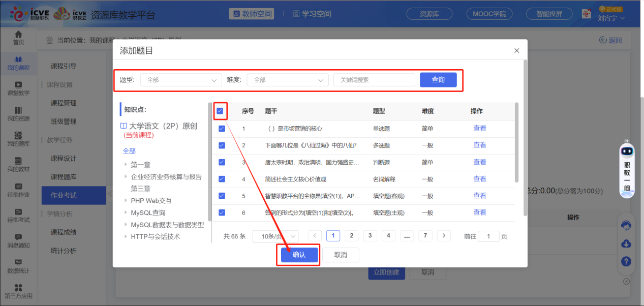Screen dimensions: 644x306
Task: Click the 关键词搜索 keyword input field
Action: (374, 80)
